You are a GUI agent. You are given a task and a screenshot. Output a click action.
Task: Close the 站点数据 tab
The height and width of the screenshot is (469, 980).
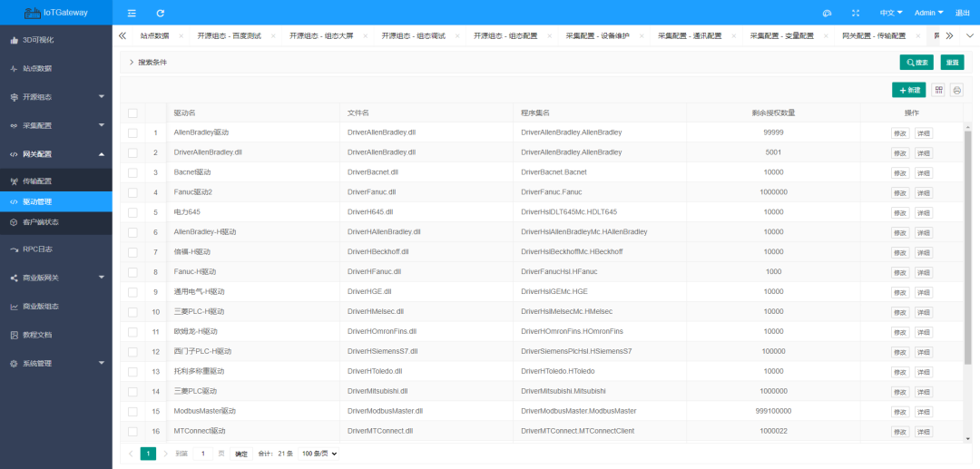coord(181,36)
